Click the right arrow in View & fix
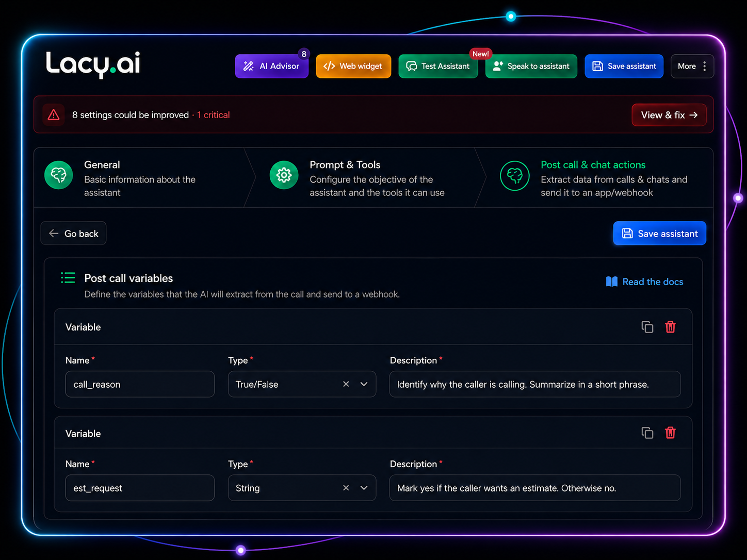Viewport: 747px width, 560px height. [x=693, y=115]
